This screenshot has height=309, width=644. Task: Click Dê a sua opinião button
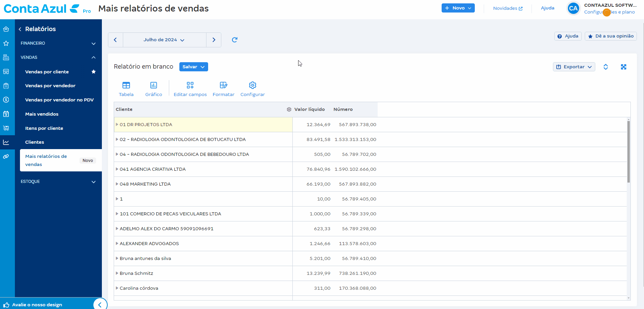pyautogui.click(x=611, y=36)
